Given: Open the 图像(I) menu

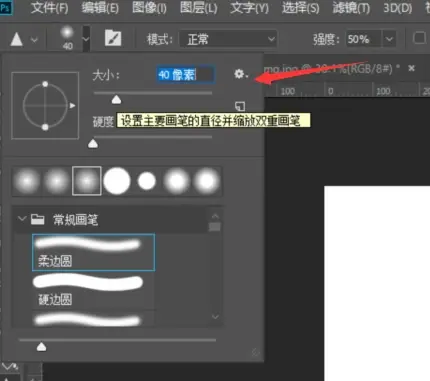Looking at the screenshot, I should [149, 8].
